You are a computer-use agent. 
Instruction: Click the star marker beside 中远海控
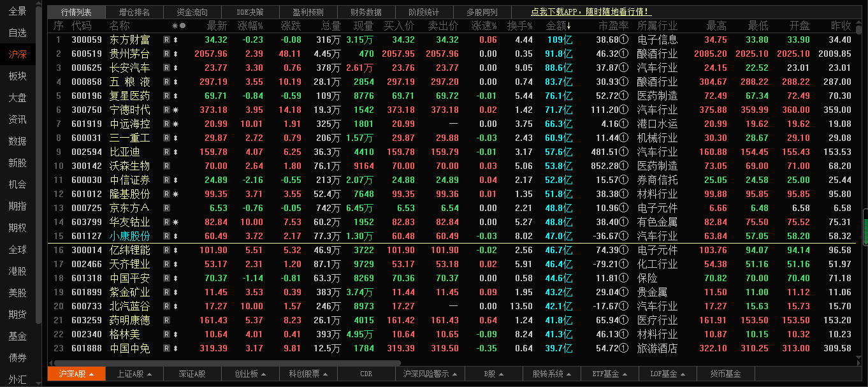175,124
